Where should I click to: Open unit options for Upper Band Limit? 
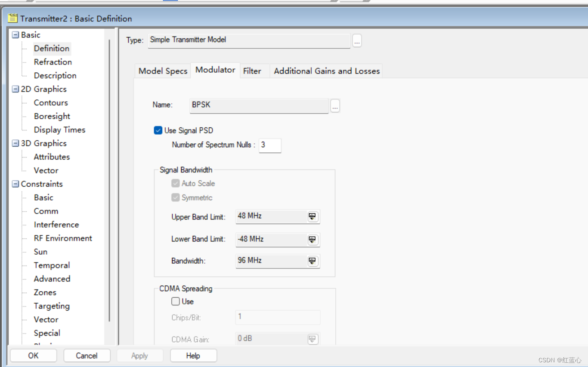pos(313,216)
